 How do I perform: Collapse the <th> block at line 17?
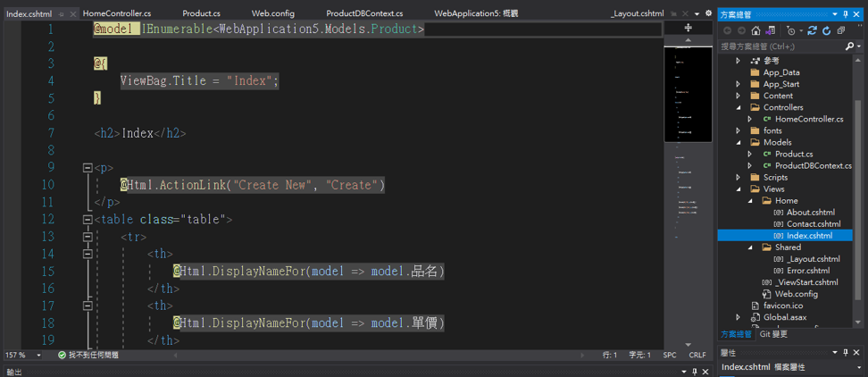click(x=87, y=306)
